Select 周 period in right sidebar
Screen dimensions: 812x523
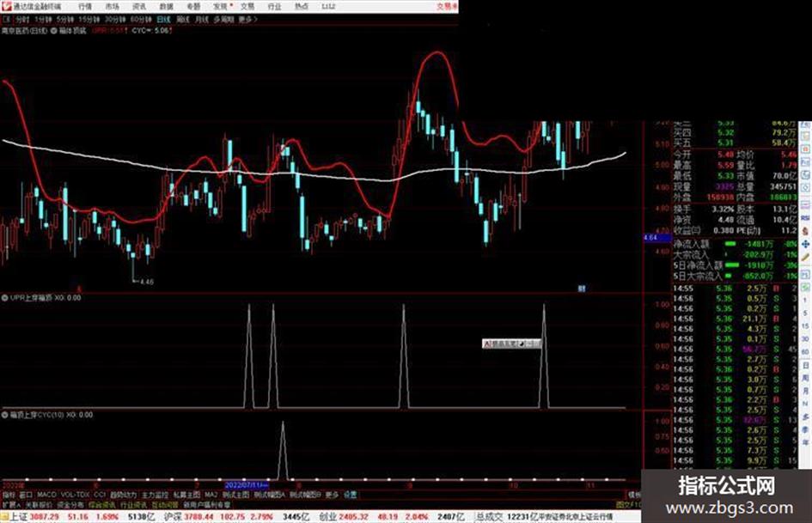point(805,378)
